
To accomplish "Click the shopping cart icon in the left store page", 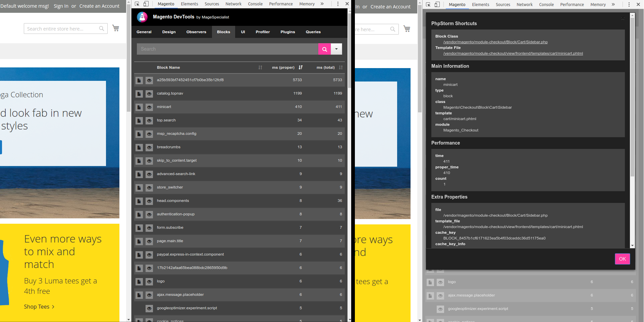I will pos(116,28).
